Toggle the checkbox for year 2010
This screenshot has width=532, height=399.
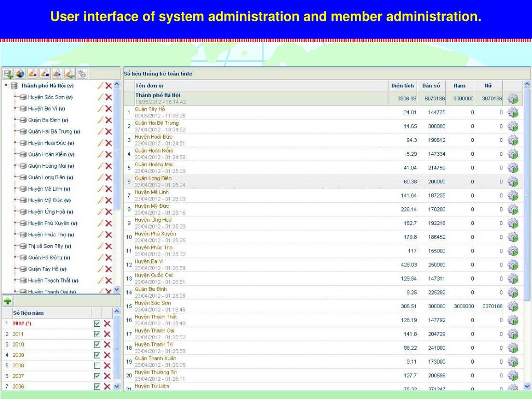point(97,345)
